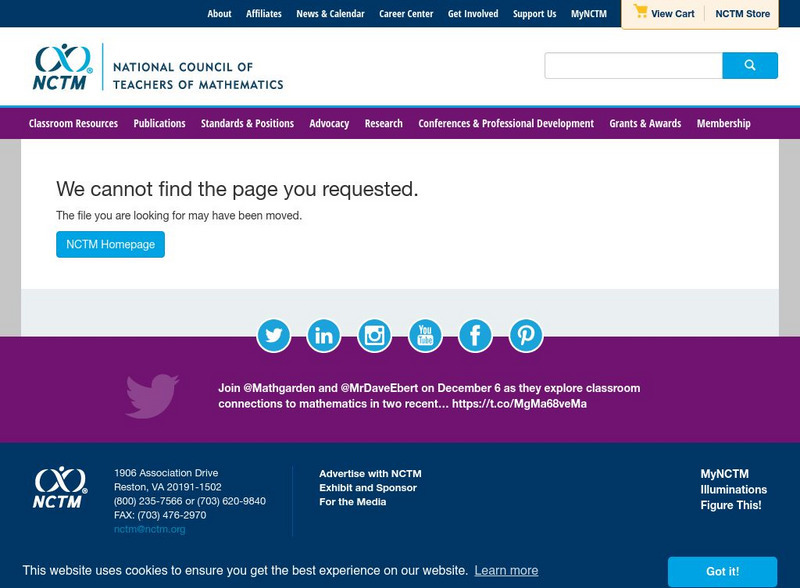This screenshot has width=800, height=588.
Task: Open Grants & Awards menu
Action: [645, 124]
